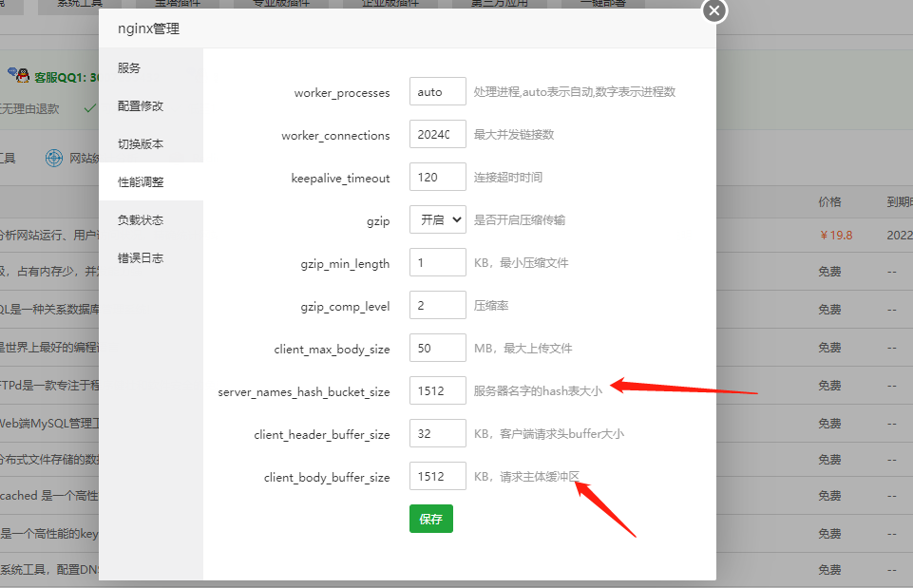Open the 负载状态 section

(x=151, y=220)
